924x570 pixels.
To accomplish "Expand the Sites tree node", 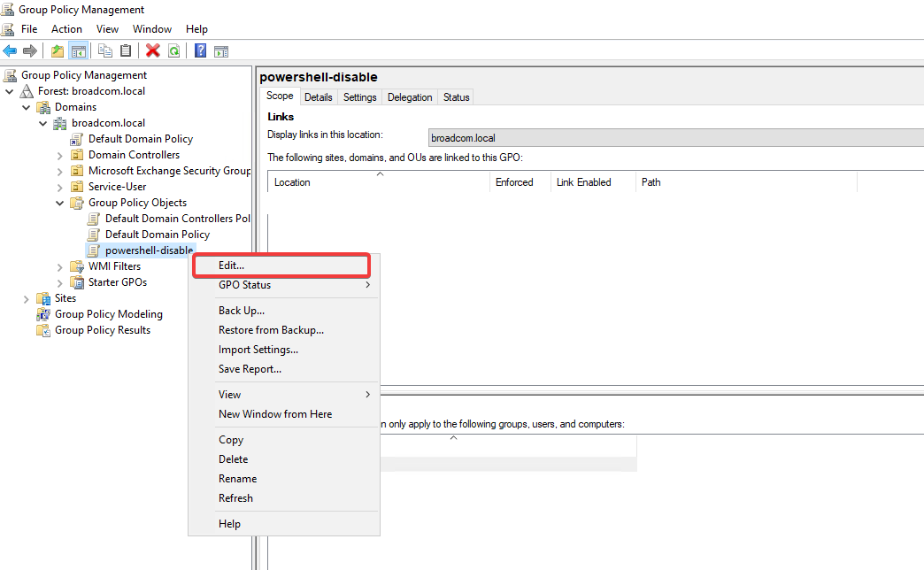I will tap(27, 298).
